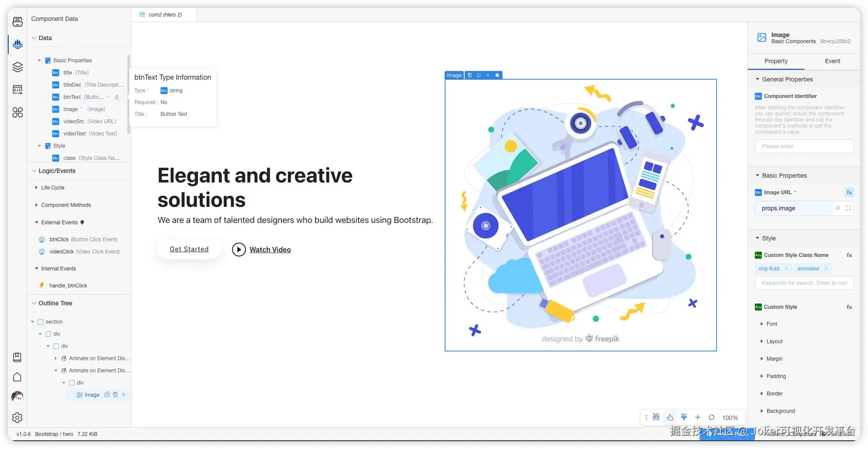The height and width of the screenshot is (449, 868).
Task: Select the active component data sidebar icon
Action: [17, 44]
